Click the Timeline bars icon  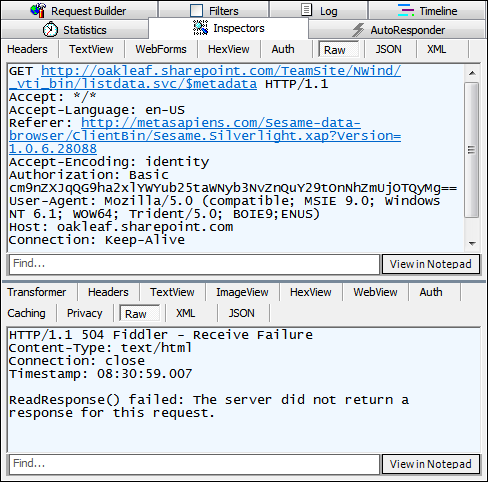(x=406, y=10)
